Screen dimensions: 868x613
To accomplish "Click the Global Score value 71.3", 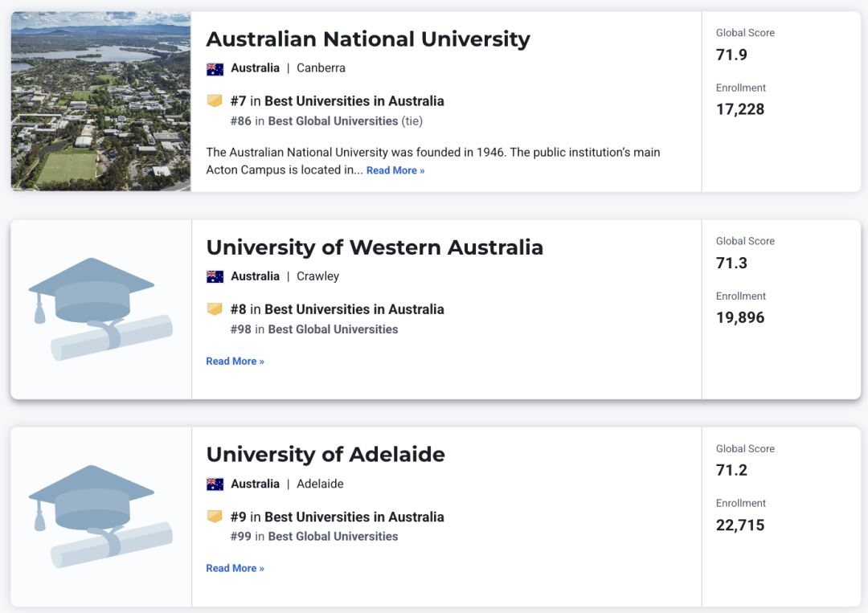I will (731, 263).
